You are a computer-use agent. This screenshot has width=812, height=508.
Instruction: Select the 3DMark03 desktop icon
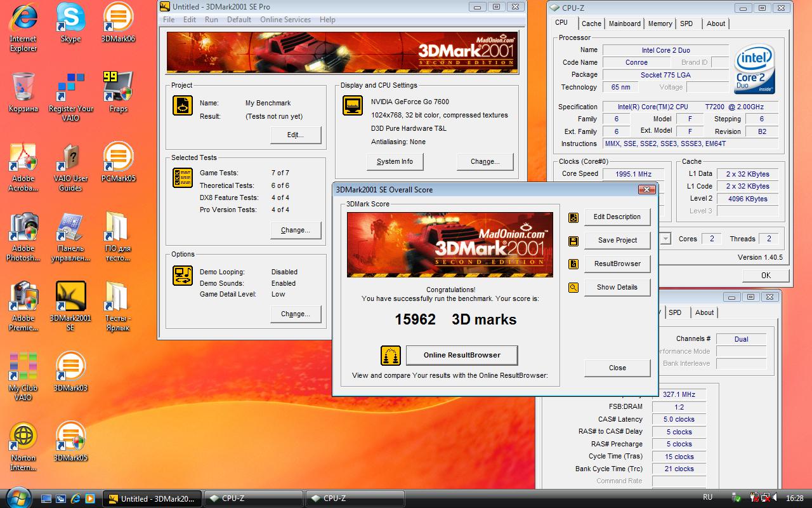point(70,372)
